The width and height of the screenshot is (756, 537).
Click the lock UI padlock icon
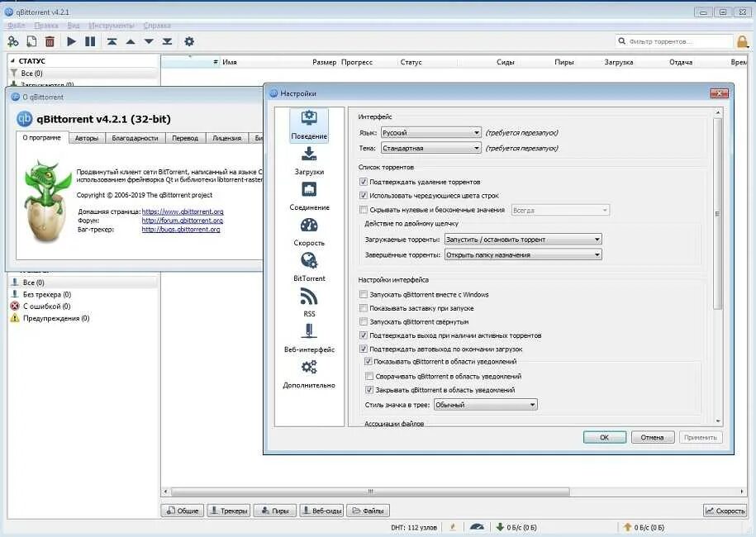click(x=743, y=42)
